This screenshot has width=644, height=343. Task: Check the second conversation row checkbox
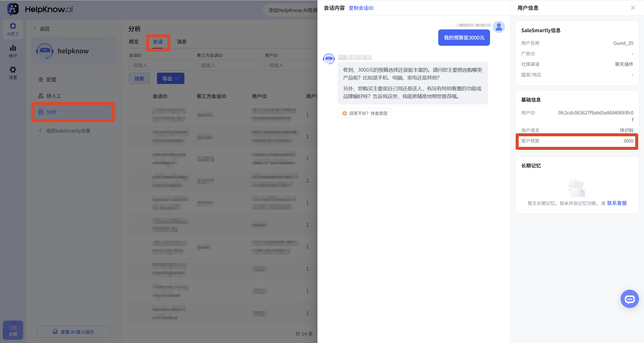[136, 136]
